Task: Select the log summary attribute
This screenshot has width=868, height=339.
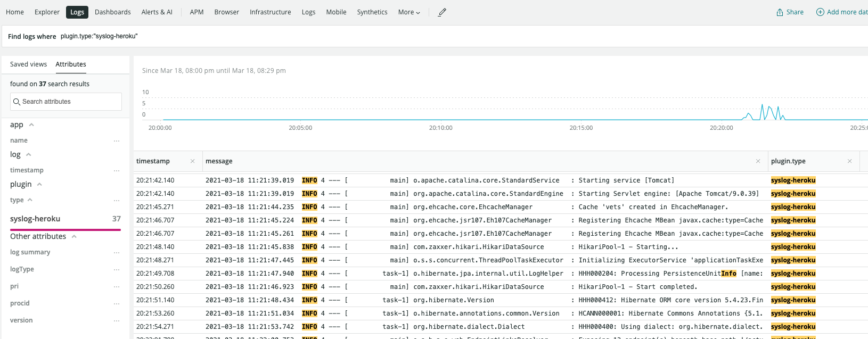Action: click(x=30, y=252)
